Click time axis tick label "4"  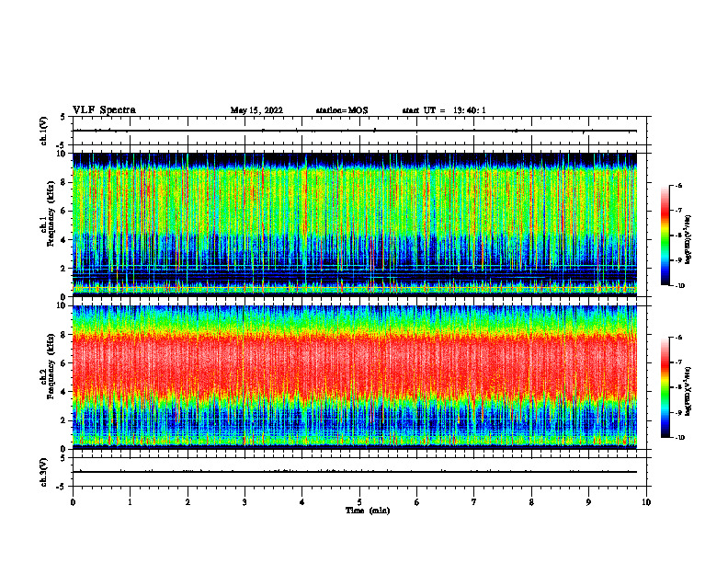tap(301, 502)
